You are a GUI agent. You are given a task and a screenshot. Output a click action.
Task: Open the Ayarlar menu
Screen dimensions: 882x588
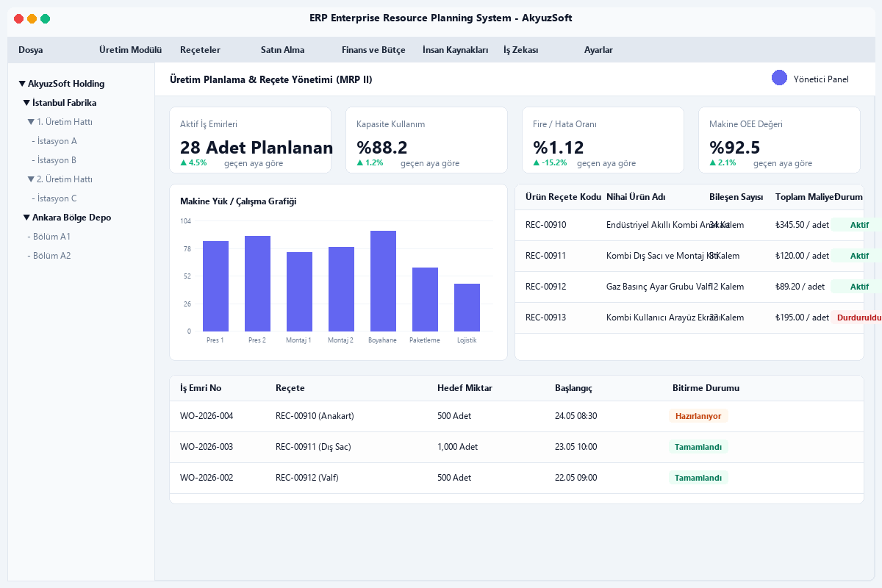598,50
